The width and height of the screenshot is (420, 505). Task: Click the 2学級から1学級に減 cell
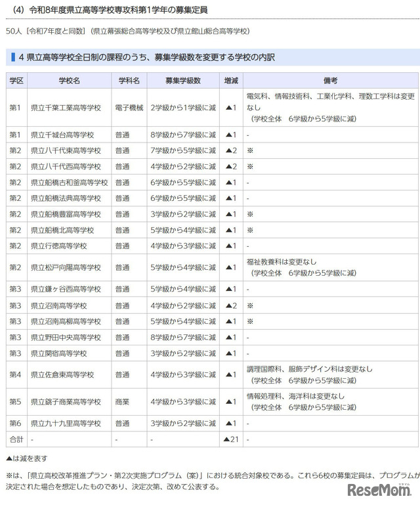tap(183, 108)
